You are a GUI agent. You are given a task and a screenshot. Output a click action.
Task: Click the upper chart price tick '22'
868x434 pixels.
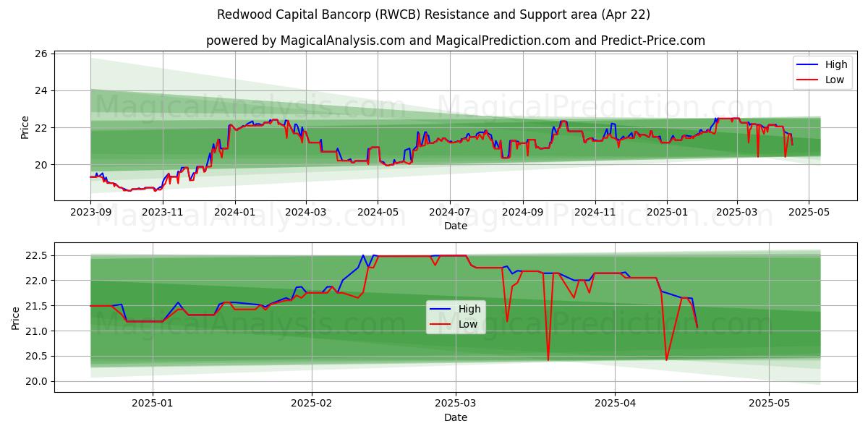(41, 128)
